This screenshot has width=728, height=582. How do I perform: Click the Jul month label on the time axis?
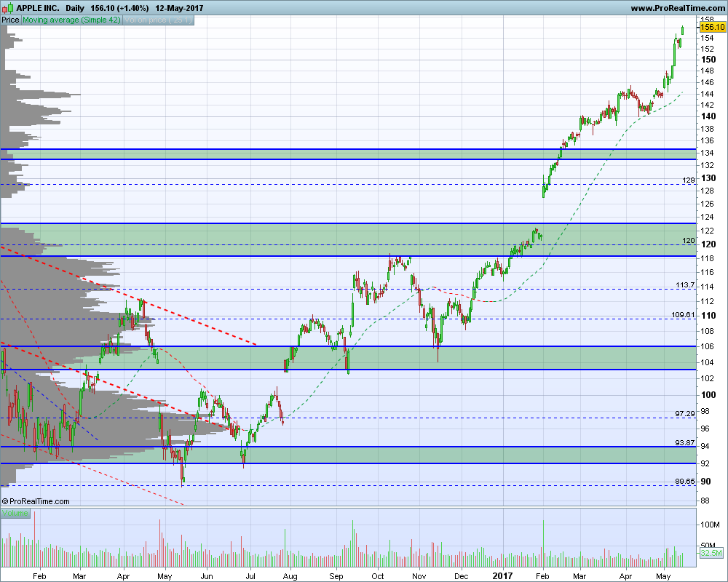pyautogui.click(x=250, y=576)
